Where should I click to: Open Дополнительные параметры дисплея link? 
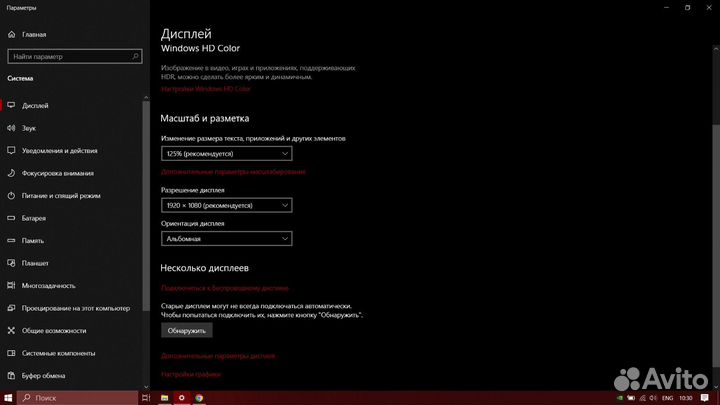pos(218,356)
